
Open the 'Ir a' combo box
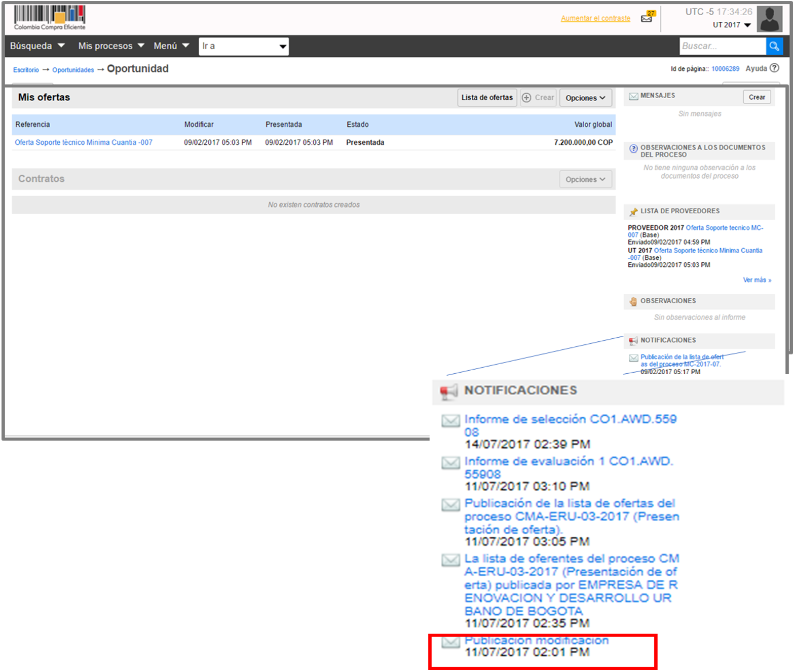point(244,47)
